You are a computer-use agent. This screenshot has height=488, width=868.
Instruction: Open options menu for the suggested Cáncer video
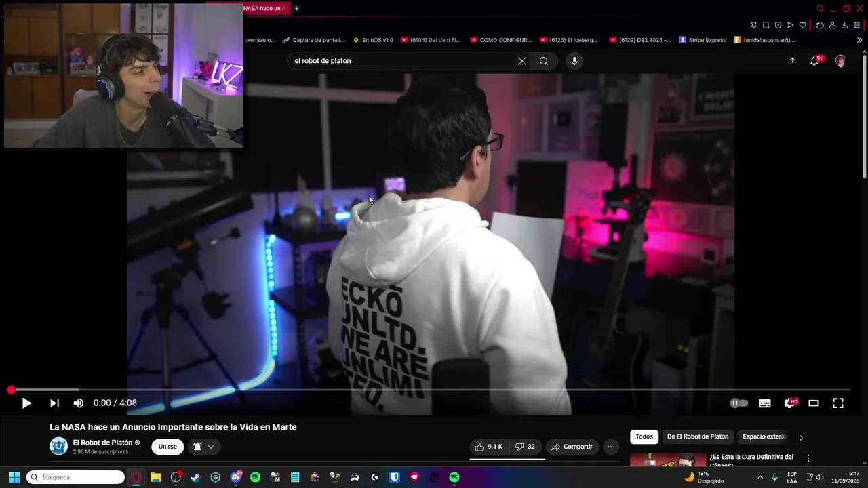(808, 458)
